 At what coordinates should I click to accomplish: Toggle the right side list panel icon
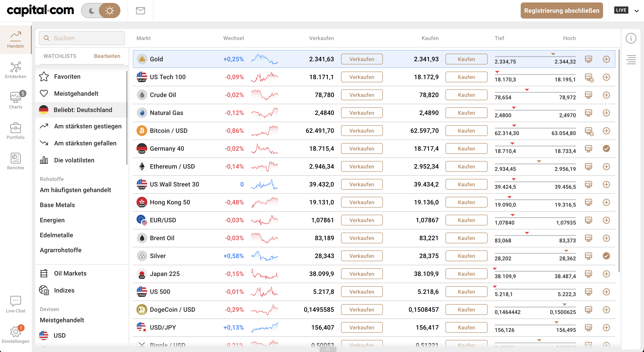(631, 60)
